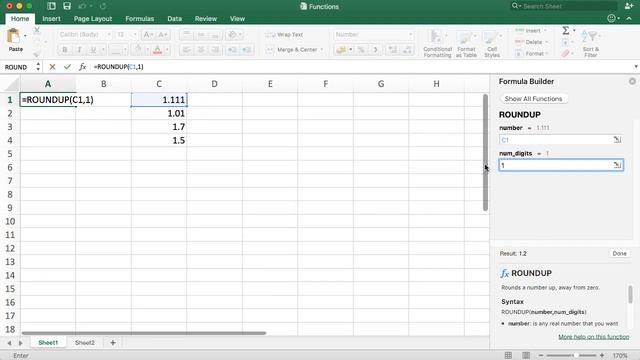This screenshot has height=360, width=640.
Task: Open the Formulas tab
Action: point(140,18)
